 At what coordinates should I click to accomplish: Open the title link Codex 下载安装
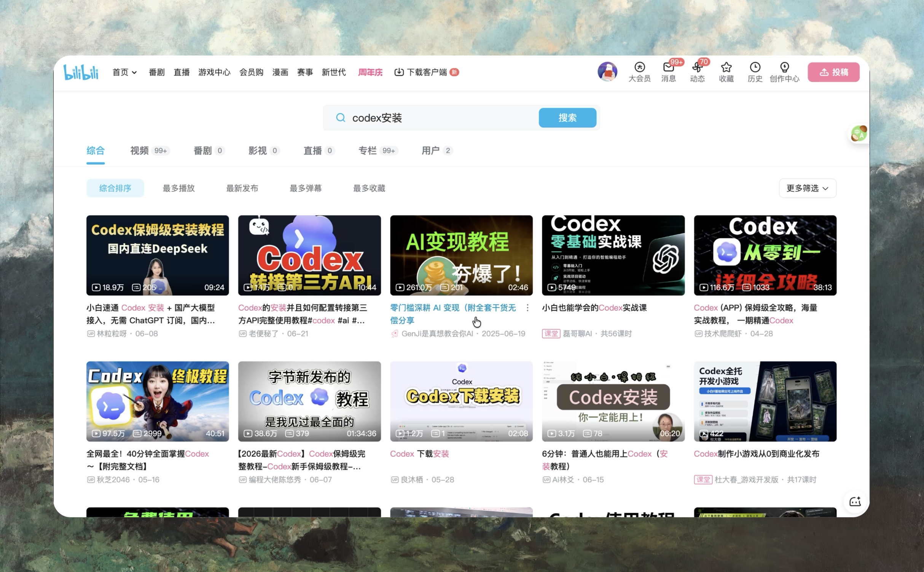click(x=419, y=454)
